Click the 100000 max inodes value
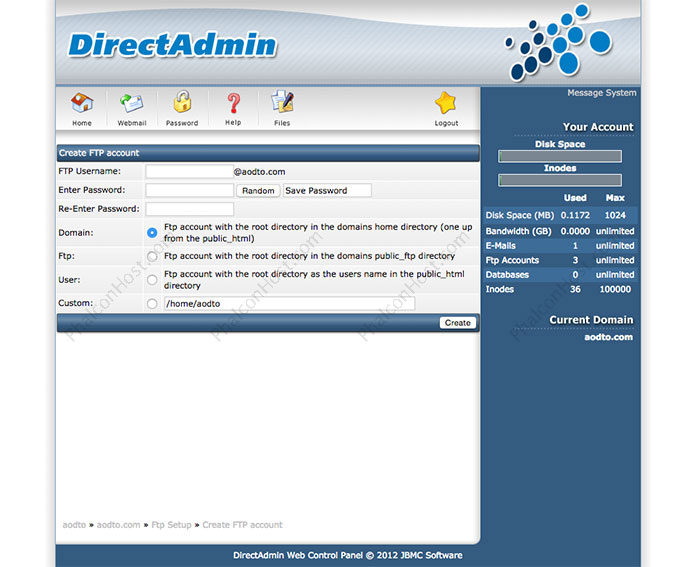Image resolution: width=700 pixels, height=567 pixels. coord(615,289)
